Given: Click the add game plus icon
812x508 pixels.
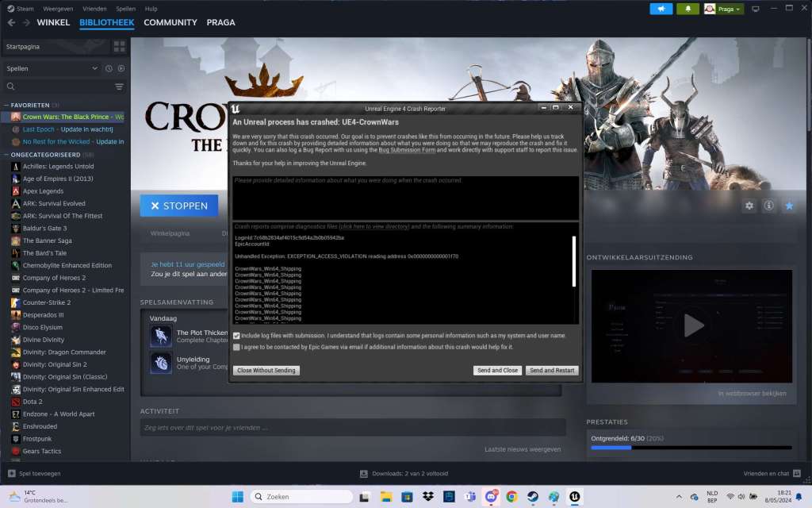Looking at the screenshot, I should [x=11, y=473].
